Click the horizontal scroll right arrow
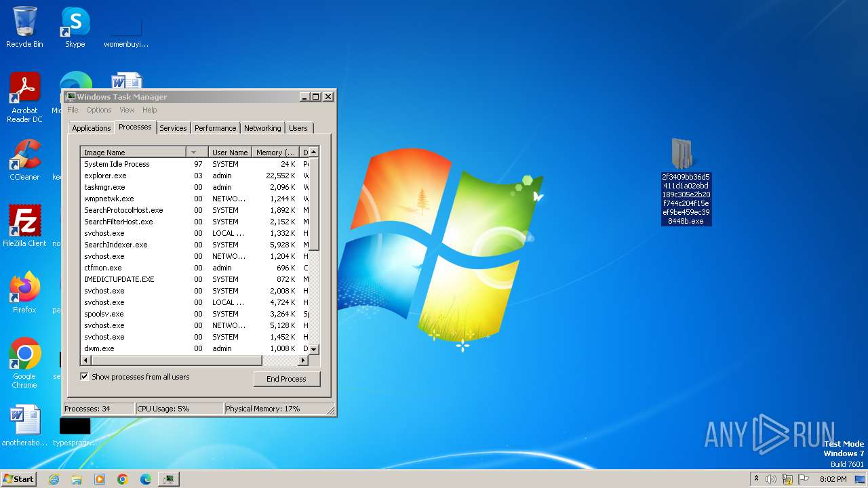868x488 pixels. pos(303,360)
